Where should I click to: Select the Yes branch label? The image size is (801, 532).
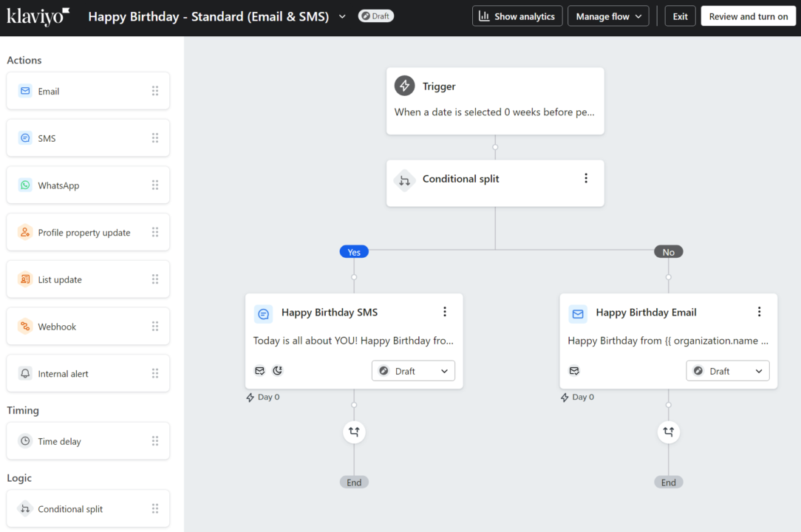click(353, 251)
